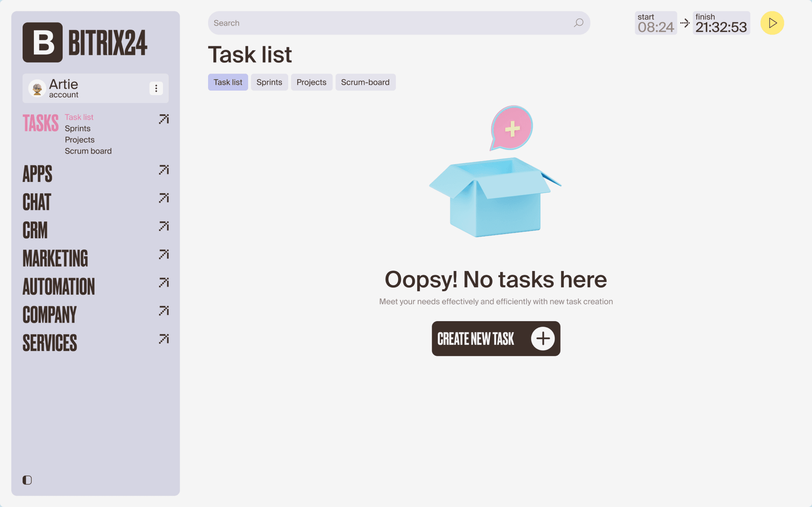Expand the CHAT sidebar section
Screen dimensions: 812x507
coord(37,202)
